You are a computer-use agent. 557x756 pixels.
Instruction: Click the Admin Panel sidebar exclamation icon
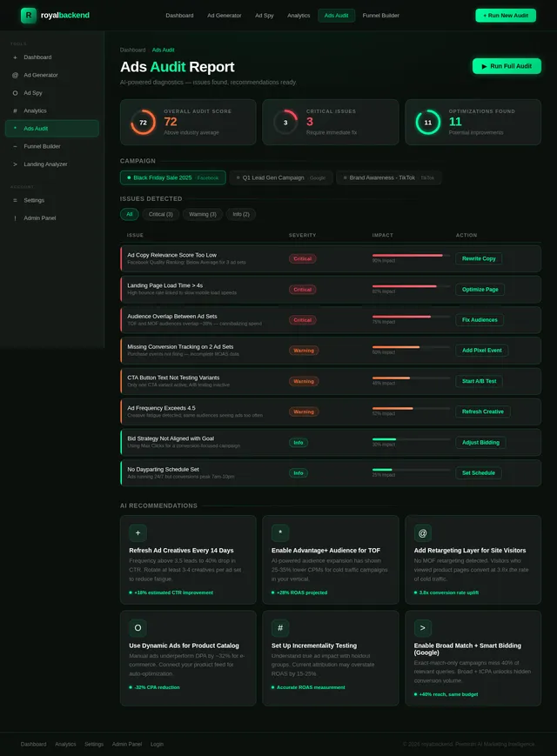click(15, 218)
